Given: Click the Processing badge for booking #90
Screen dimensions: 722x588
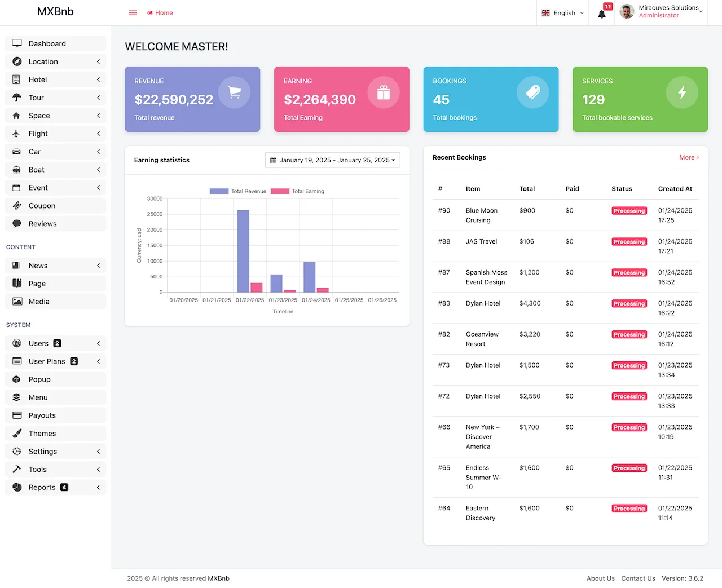Looking at the screenshot, I should coord(629,211).
